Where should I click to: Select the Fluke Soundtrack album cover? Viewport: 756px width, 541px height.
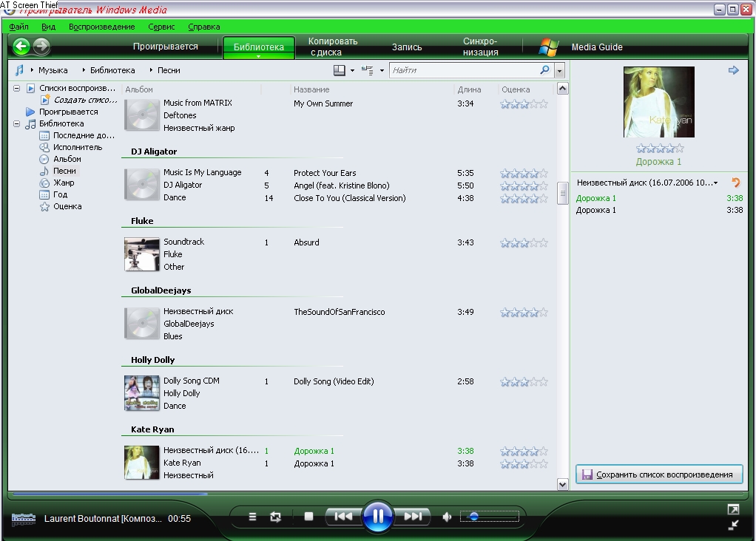(x=142, y=254)
